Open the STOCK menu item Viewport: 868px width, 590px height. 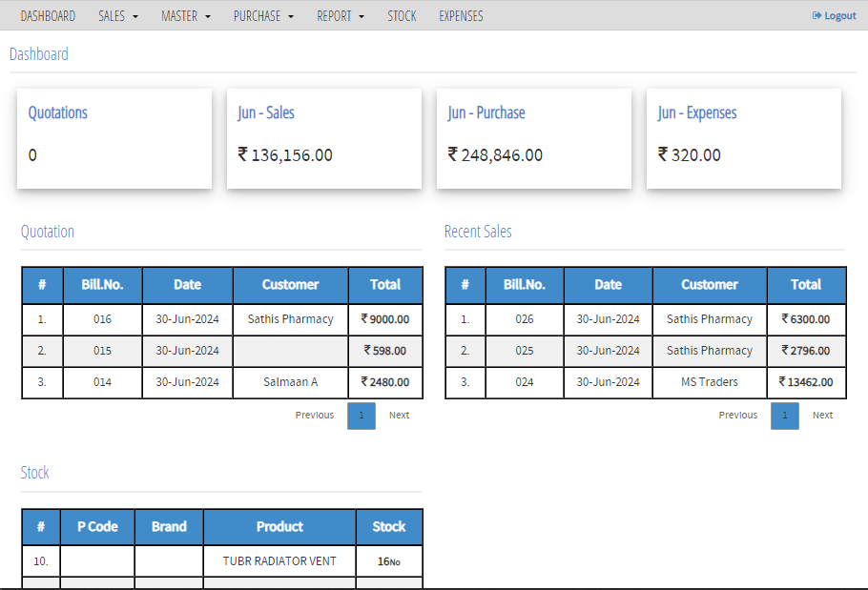click(402, 15)
